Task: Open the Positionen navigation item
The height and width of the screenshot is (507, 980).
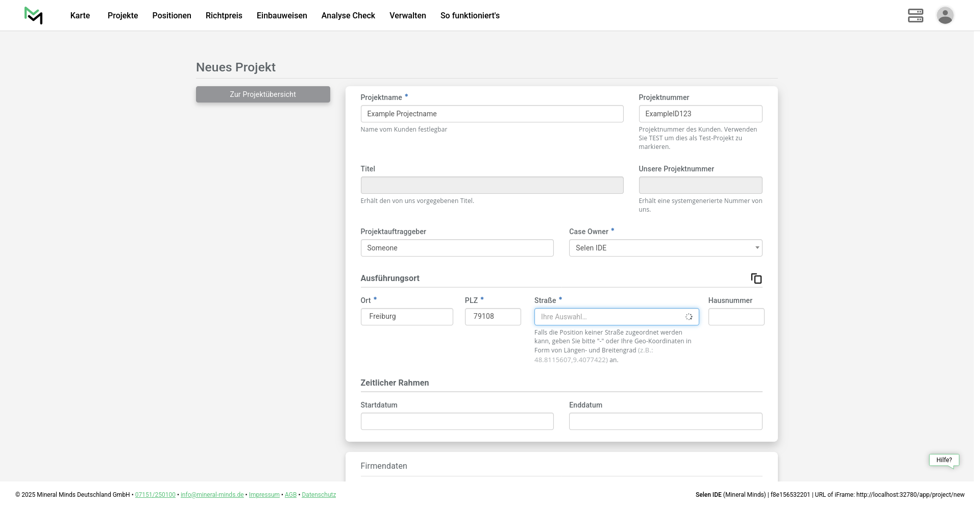Action: click(171, 15)
